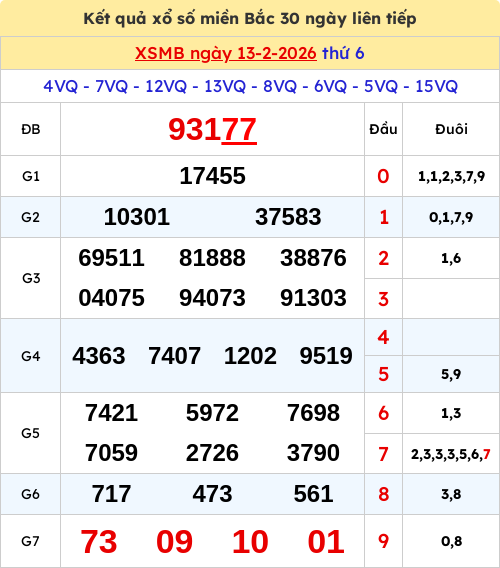The image size is (500, 568).
Task: Click the red G7 number 10
Action: [x=250, y=542]
